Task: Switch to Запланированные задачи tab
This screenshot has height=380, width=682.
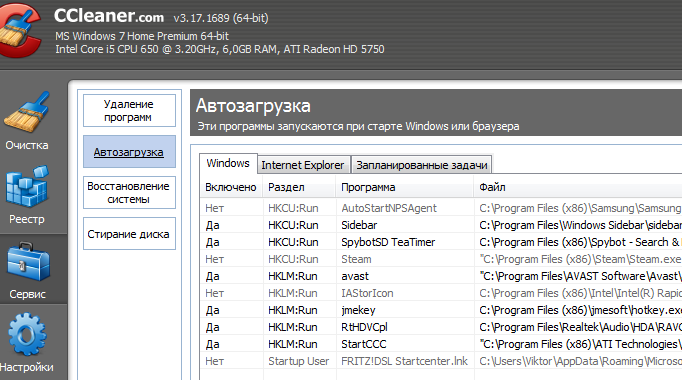Action: (x=421, y=165)
